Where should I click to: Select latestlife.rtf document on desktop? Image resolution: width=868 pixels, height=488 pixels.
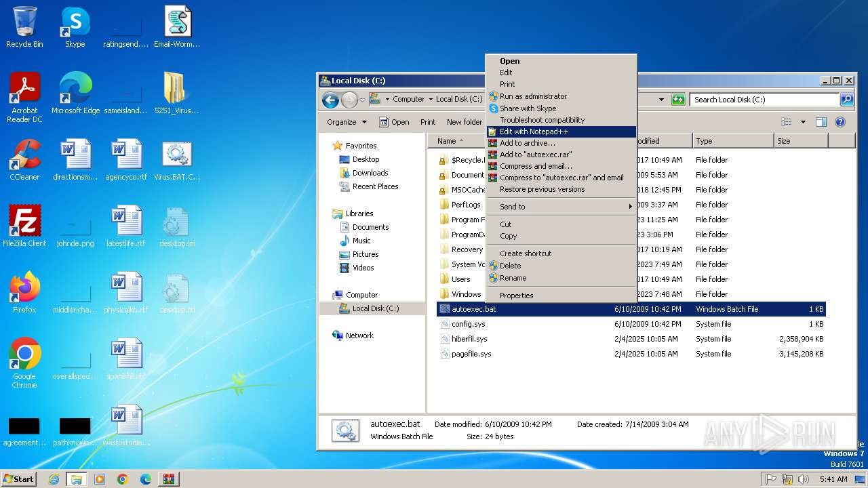click(126, 226)
